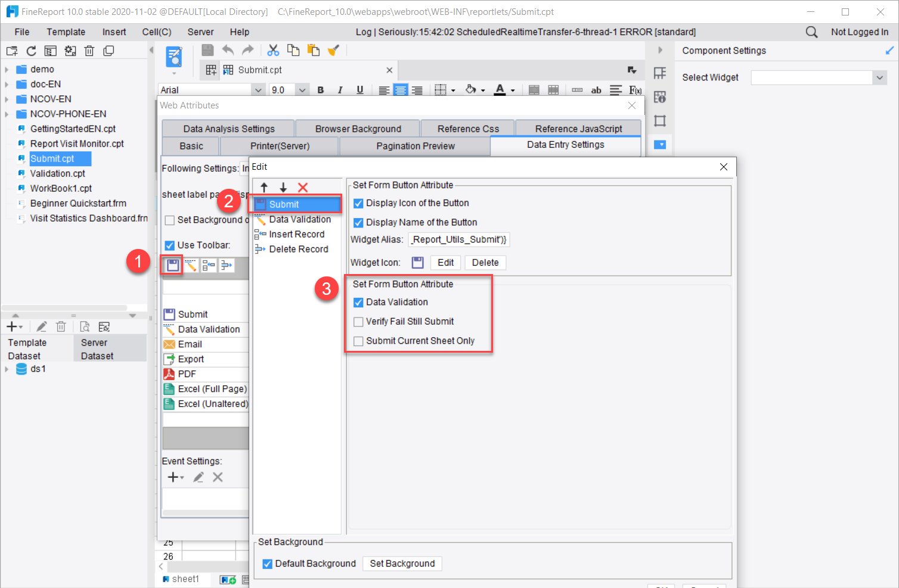Enable Verify Fail Still Submit
This screenshot has height=588, width=899.
(x=358, y=322)
